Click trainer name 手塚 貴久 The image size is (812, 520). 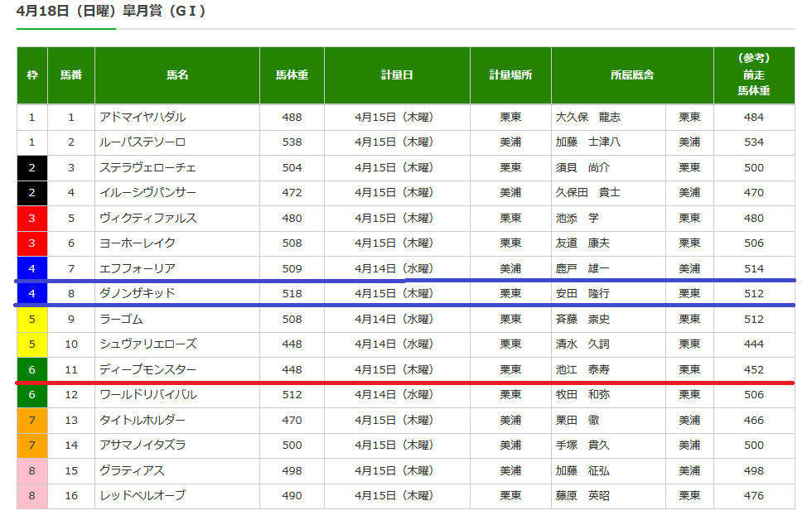pos(582,445)
